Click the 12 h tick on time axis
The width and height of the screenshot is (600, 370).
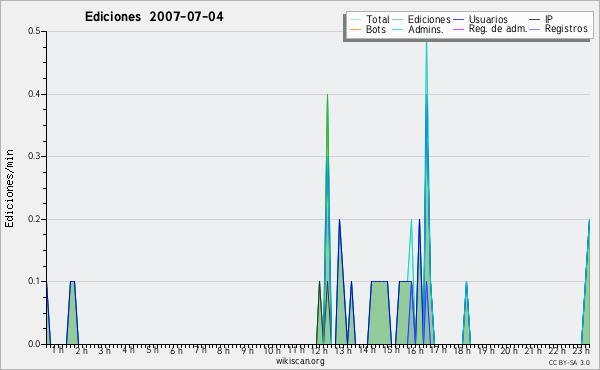(319, 350)
